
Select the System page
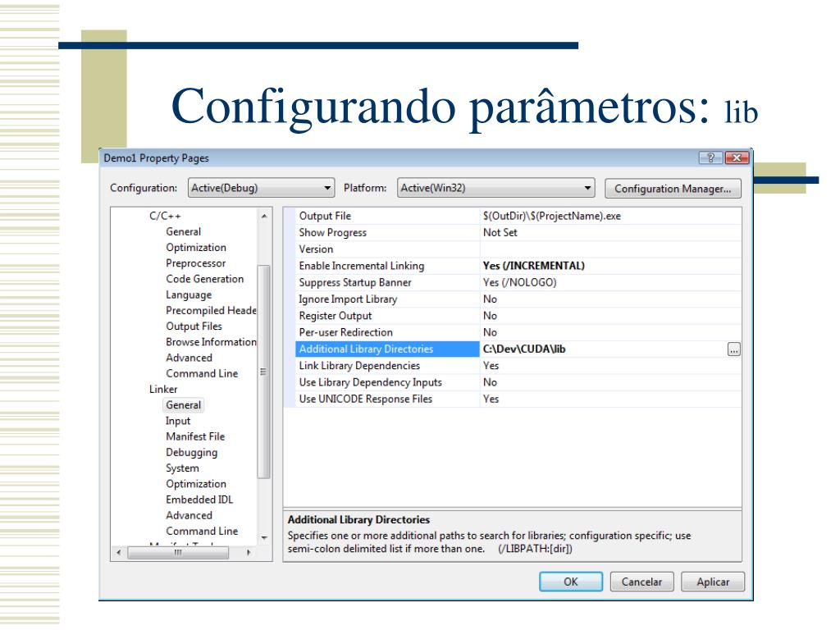pyautogui.click(x=182, y=468)
